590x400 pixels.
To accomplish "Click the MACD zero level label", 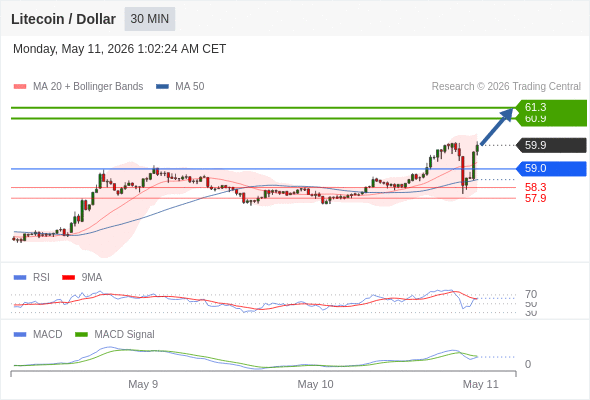I will [528, 364].
